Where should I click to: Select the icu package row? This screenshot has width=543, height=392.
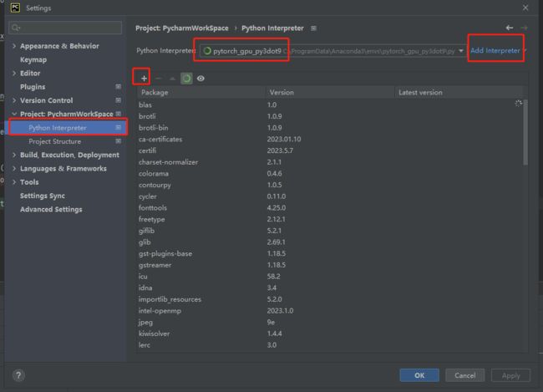point(330,276)
